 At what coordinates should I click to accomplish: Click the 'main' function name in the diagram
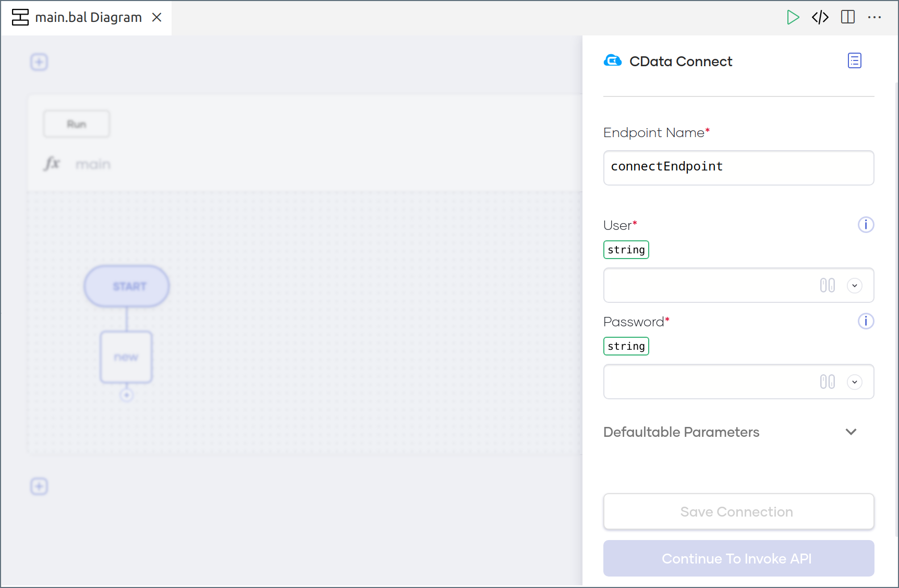(x=93, y=165)
